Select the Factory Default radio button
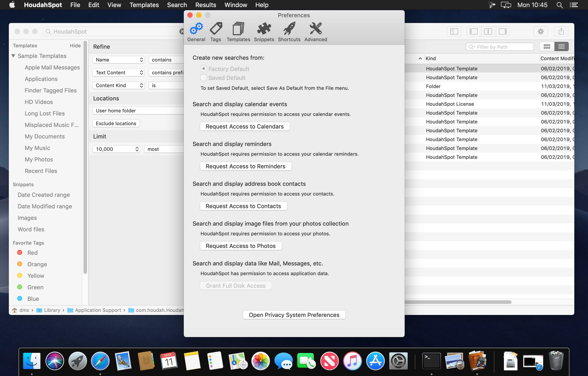 tap(203, 69)
